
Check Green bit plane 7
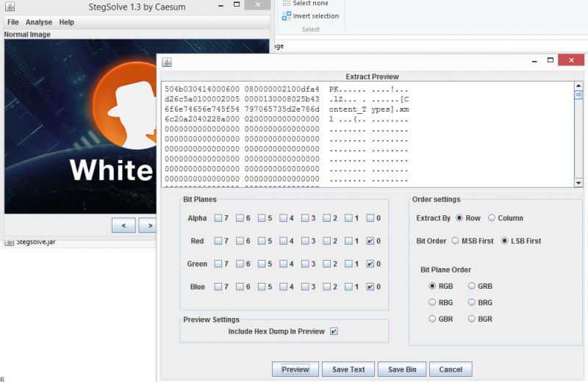[218, 264]
